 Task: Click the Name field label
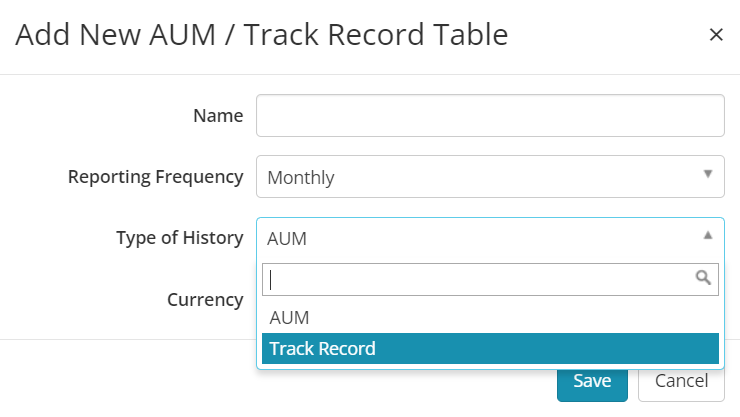point(218,116)
